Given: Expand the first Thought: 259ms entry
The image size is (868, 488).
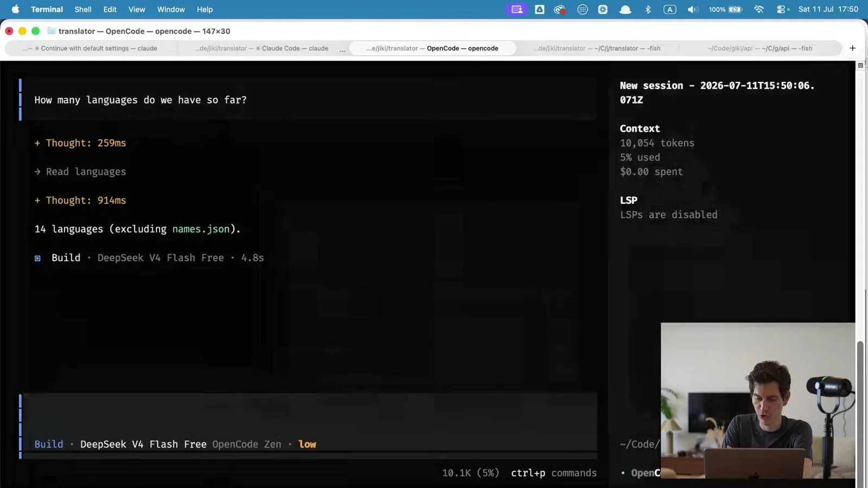Looking at the screenshot, I should 80,143.
